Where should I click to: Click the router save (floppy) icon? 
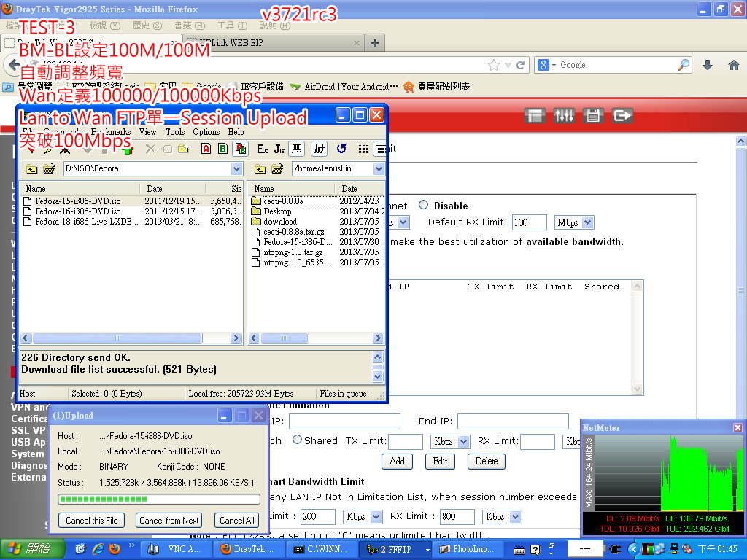pyautogui.click(x=593, y=115)
